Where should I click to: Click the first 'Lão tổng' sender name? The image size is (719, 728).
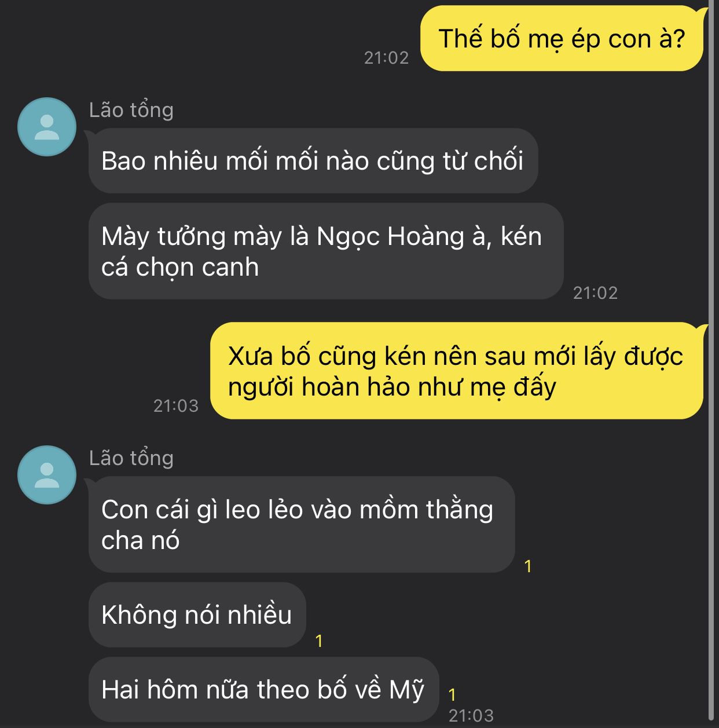(x=131, y=110)
